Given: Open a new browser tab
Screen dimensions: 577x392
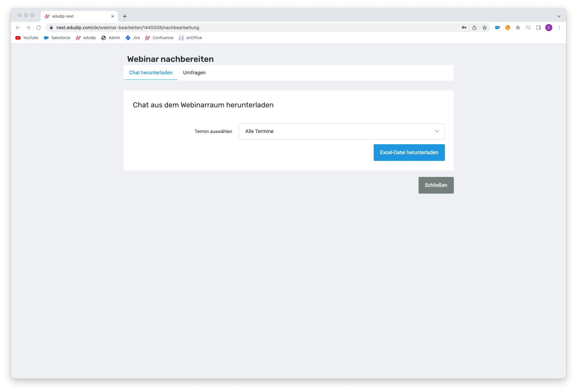Looking at the screenshot, I should (125, 16).
